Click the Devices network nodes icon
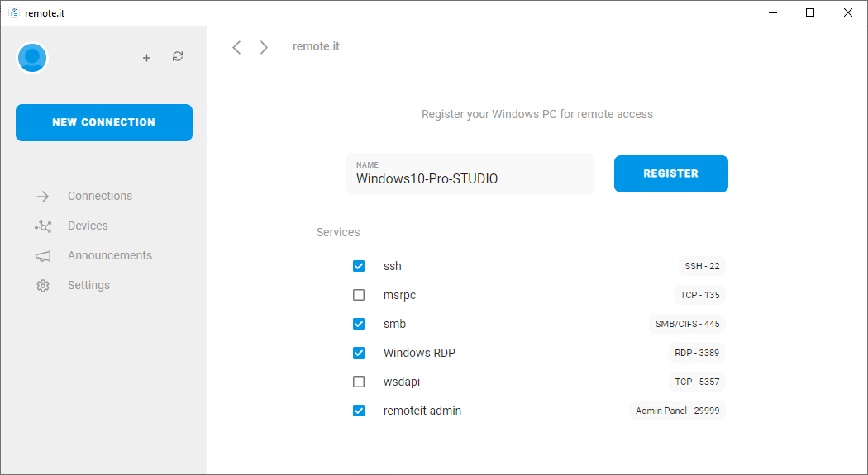The width and height of the screenshot is (868, 475). pos(43,226)
